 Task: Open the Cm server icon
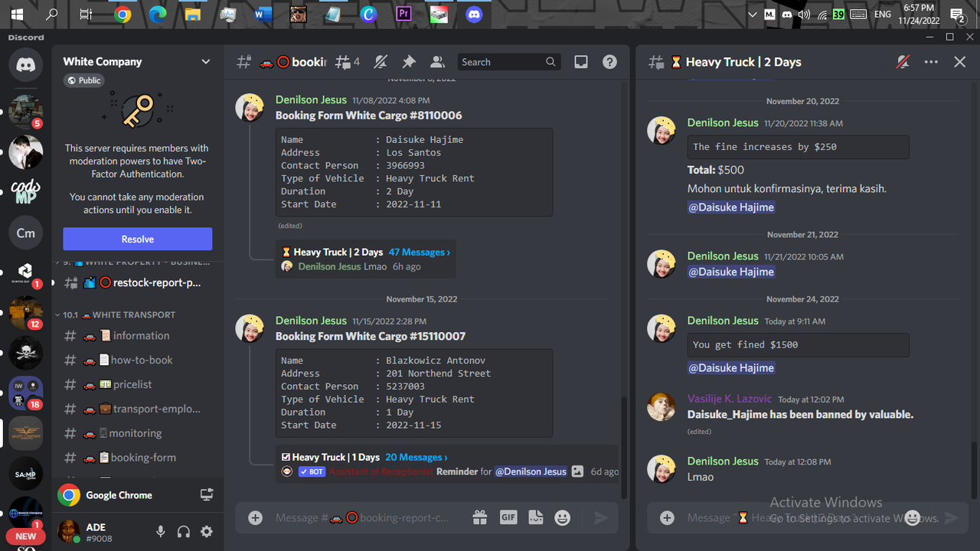(x=26, y=233)
